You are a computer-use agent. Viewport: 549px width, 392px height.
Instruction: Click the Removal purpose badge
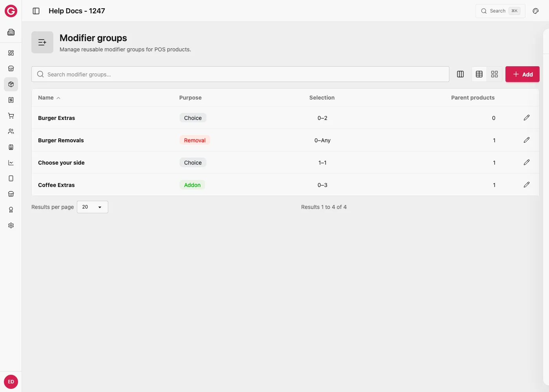tap(195, 140)
